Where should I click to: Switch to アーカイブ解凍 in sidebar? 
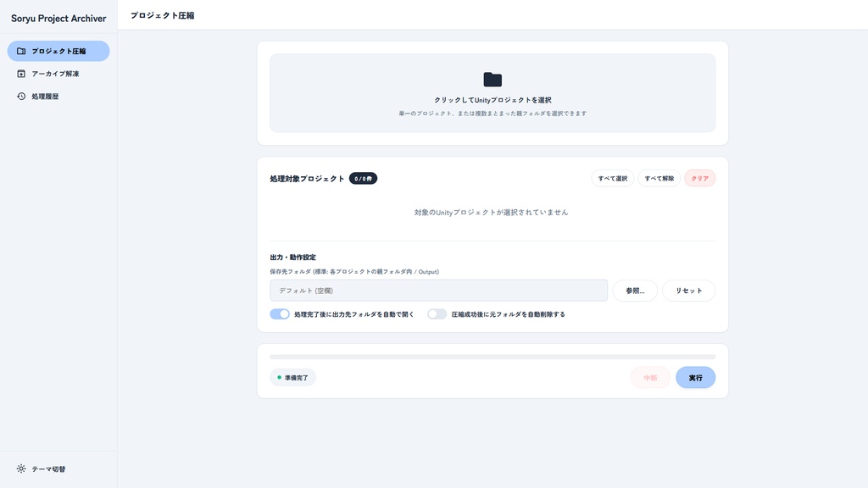click(58, 74)
